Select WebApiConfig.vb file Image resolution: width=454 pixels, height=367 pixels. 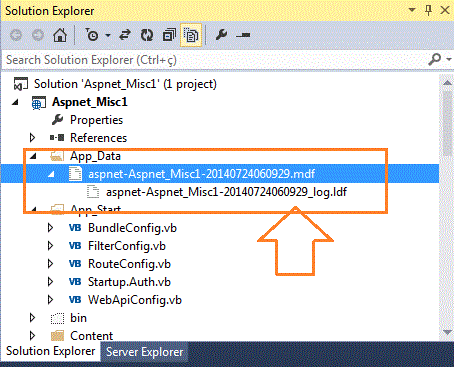point(135,300)
